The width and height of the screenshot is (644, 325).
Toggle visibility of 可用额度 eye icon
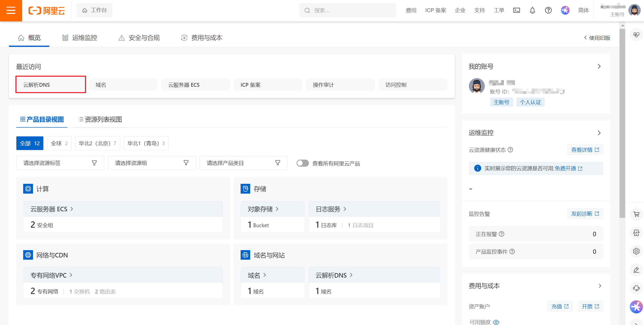[x=496, y=322]
